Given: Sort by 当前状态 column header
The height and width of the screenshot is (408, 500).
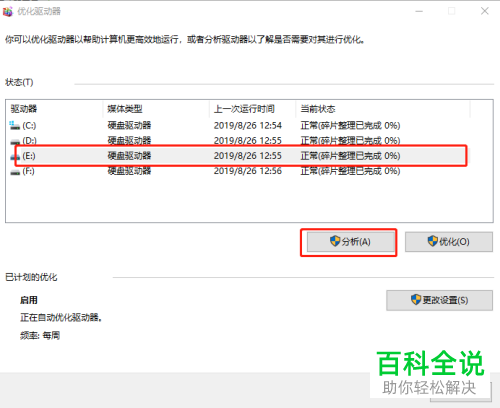Looking at the screenshot, I should point(318,109).
